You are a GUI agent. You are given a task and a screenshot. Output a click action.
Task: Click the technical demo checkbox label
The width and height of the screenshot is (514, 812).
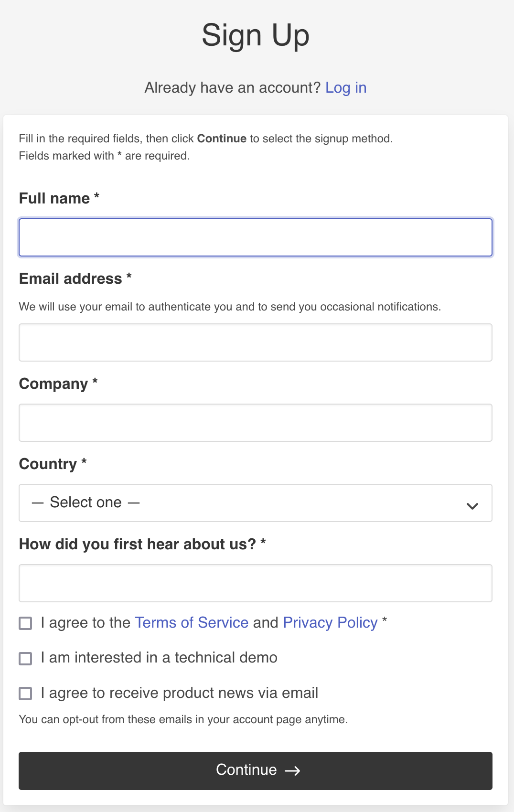click(159, 658)
